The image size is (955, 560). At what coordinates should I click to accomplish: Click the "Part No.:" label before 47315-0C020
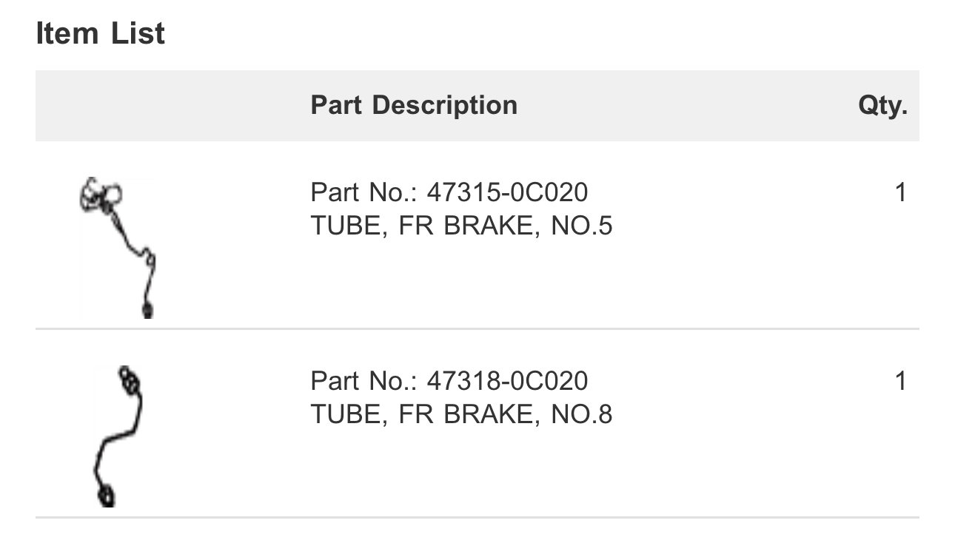point(365,193)
